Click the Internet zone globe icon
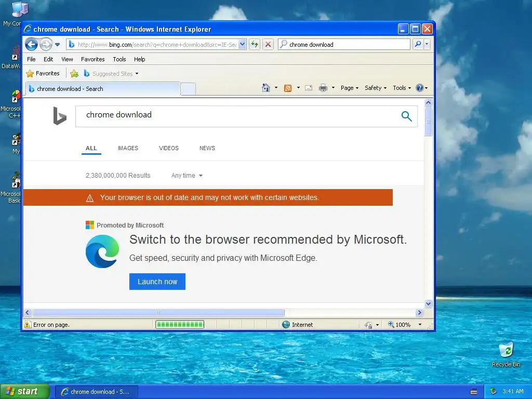Image resolution: width=532 pixels, height=399 pixels. (x=286, y=325)
